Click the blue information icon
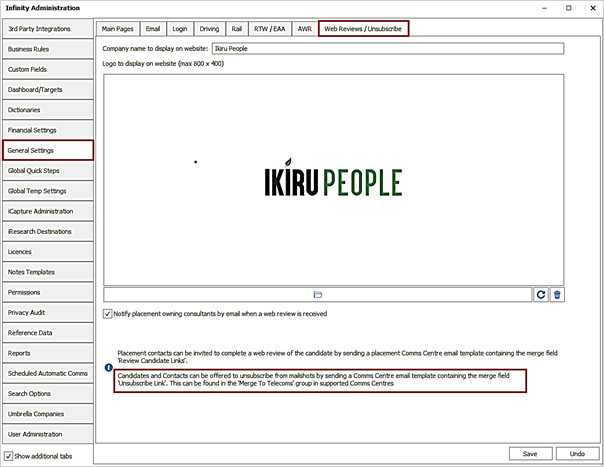The width and height of the screenshot is (604, 467). [108, 367]
